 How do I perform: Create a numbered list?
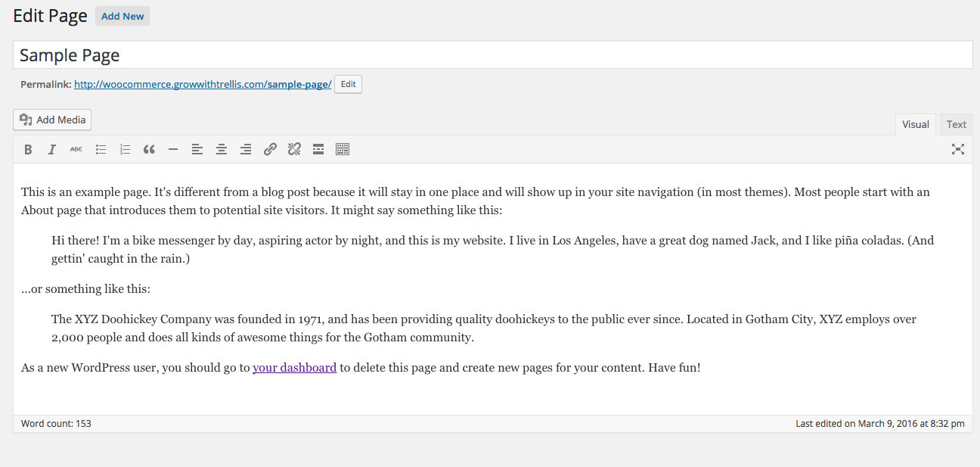(125, 149)
